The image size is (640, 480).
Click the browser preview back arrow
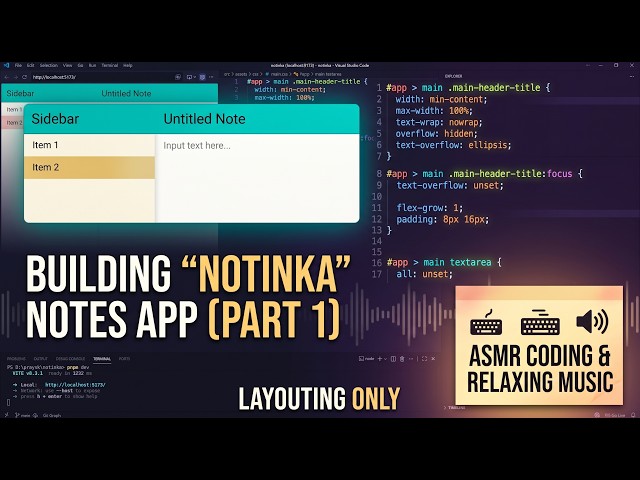(x=7, y=77)
